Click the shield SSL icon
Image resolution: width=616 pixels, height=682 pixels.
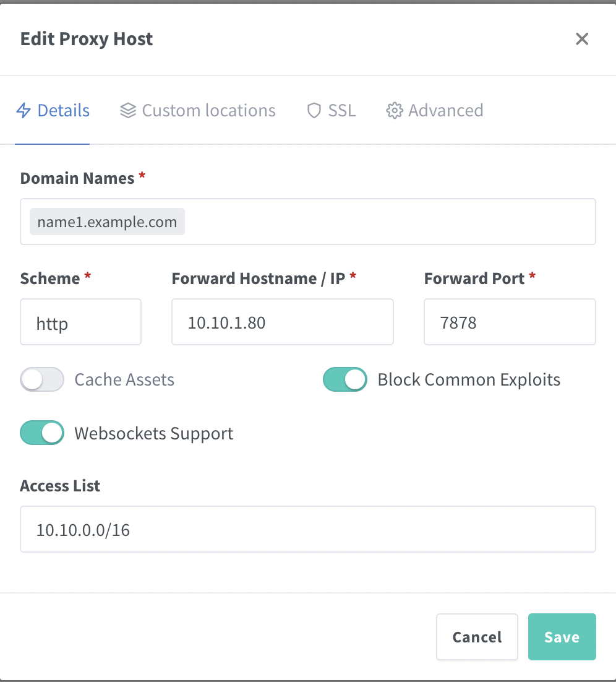(314, 111)
